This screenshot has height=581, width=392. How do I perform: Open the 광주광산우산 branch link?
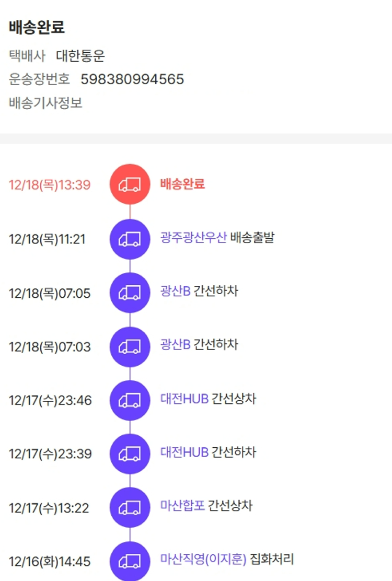[x=193, y=238]
